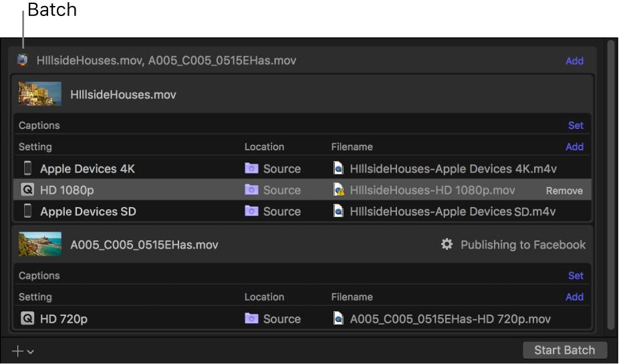The image size is (619, 364).
Task: Click the Source folder icon for HD 1080p
Action: click(251, 190)
